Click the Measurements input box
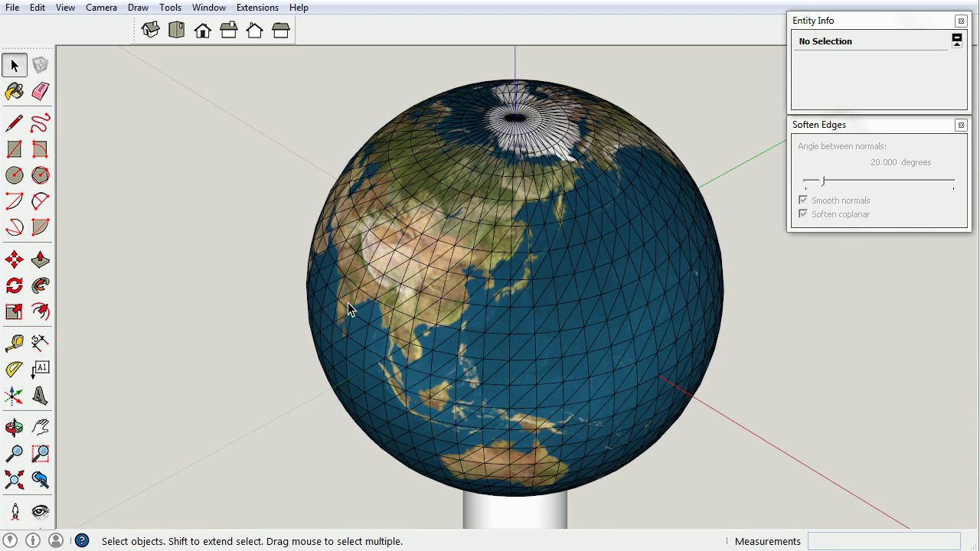 884,541
